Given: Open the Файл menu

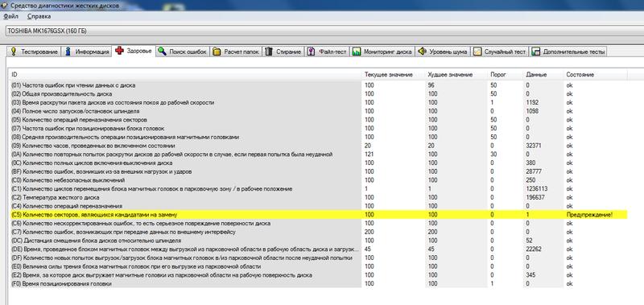Looking at the screenshot, I should click(x=11, y=16).
